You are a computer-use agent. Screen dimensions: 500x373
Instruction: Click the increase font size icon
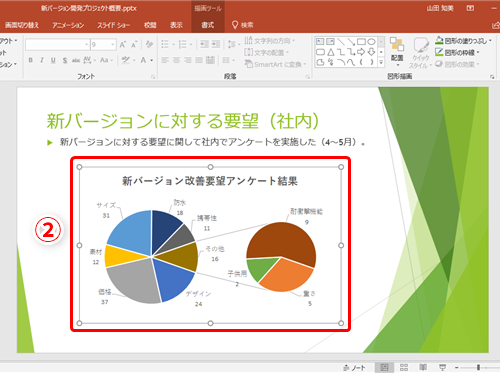point(123,44)
